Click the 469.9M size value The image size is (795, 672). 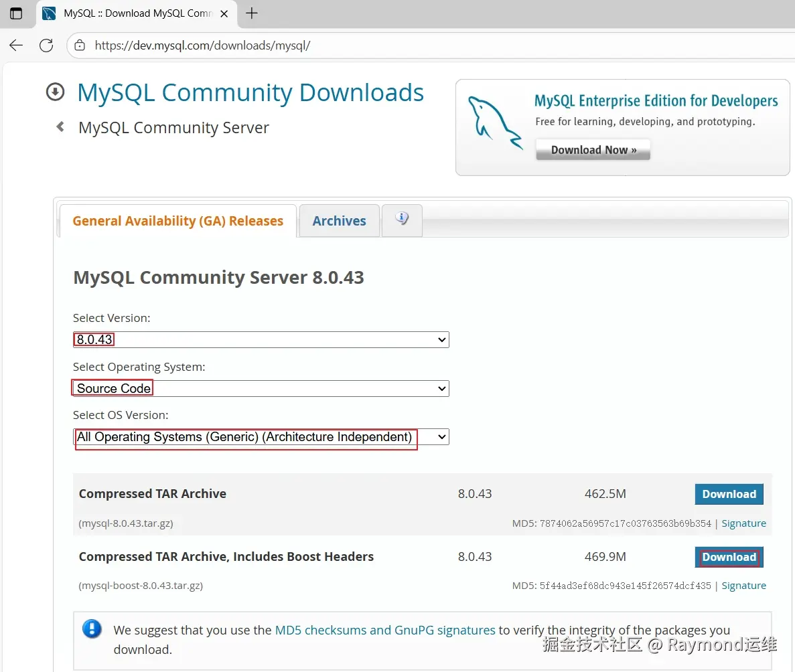pos(605,557)
